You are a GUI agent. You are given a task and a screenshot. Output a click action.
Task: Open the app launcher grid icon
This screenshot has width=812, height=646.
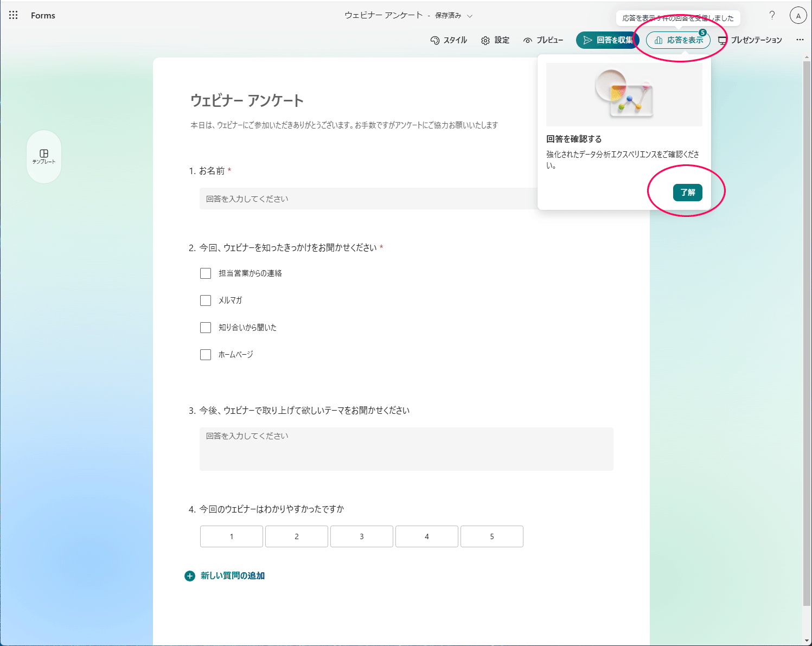click(13, 15)
